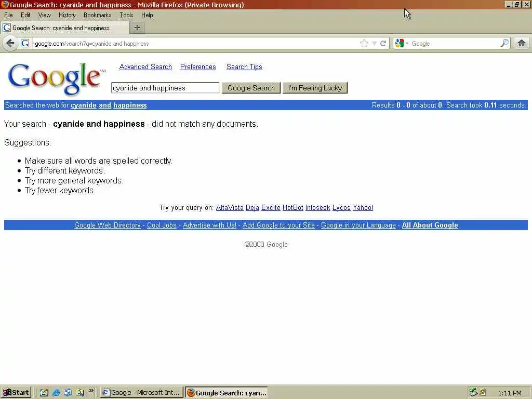Click the Firefox icon in the title bar
Screen dimensions: 532x399
click(5, 4)
